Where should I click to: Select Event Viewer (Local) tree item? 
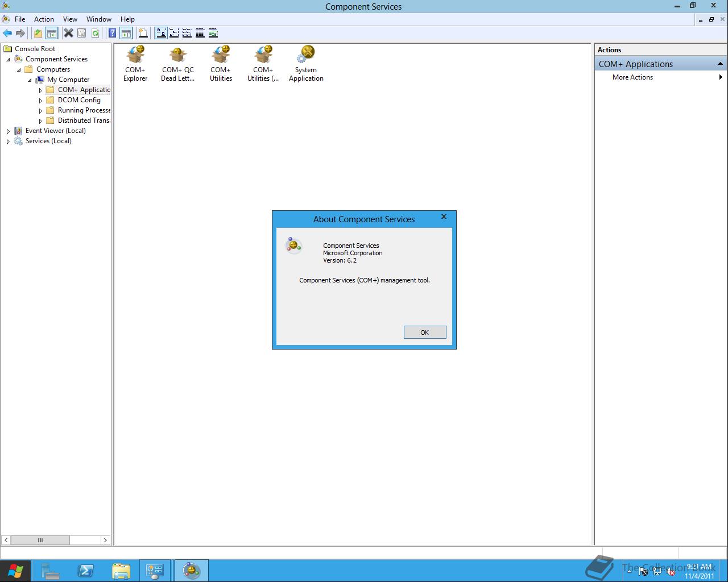point(56,131)
